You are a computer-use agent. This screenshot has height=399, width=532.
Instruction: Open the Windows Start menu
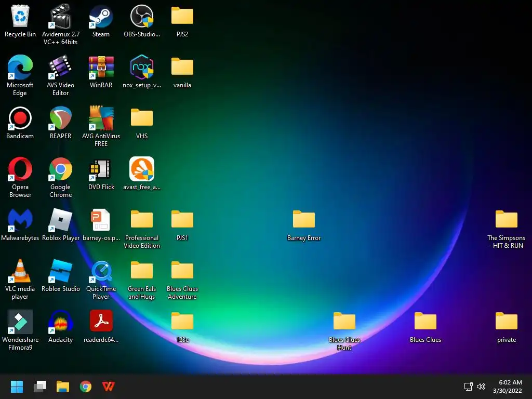coord(17,387)
